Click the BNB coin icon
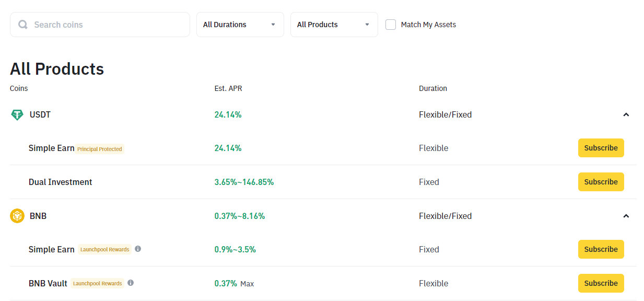 point(17,216)
